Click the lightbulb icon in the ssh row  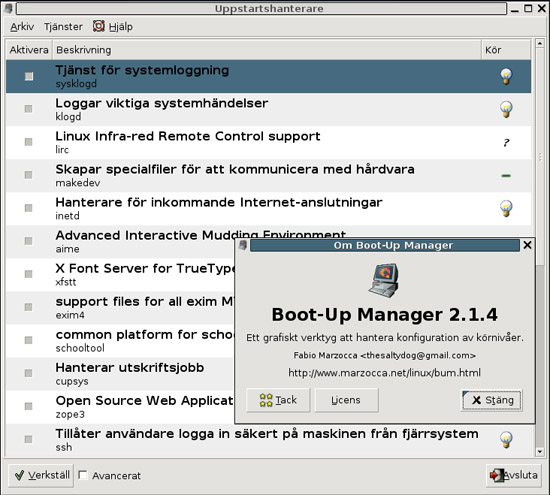(506, 440)
